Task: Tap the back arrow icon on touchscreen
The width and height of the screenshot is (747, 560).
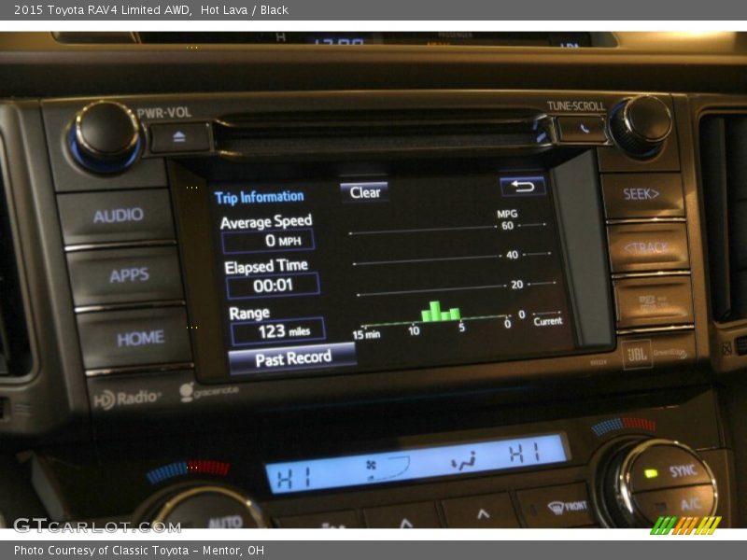Action: [523, 186]
